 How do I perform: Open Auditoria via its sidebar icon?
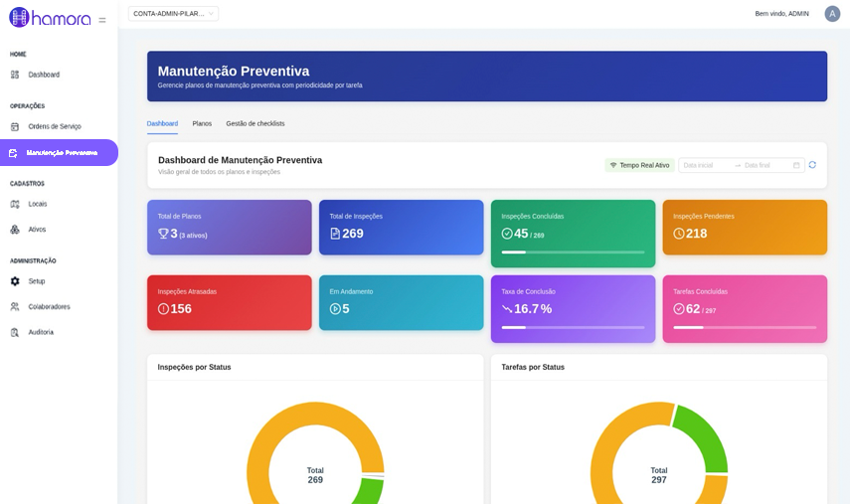[x=15, y=332]
